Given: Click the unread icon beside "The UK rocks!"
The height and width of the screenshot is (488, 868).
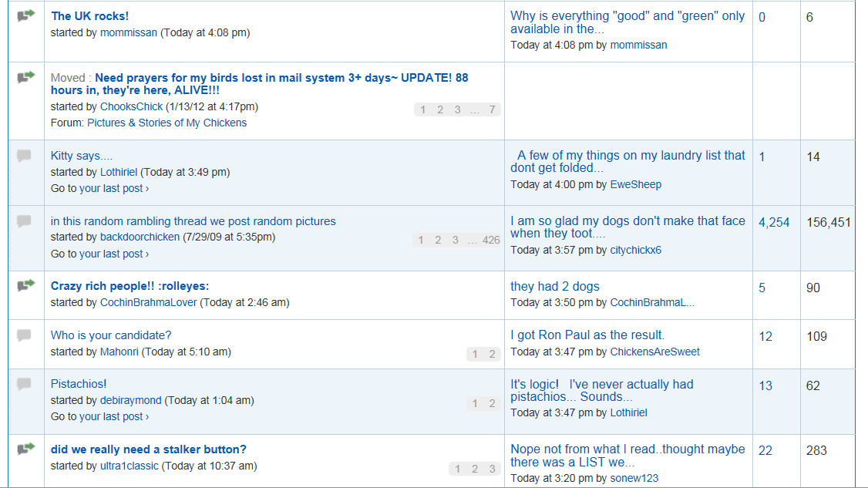Looking at the screenshot, I should tap(26, 15).
